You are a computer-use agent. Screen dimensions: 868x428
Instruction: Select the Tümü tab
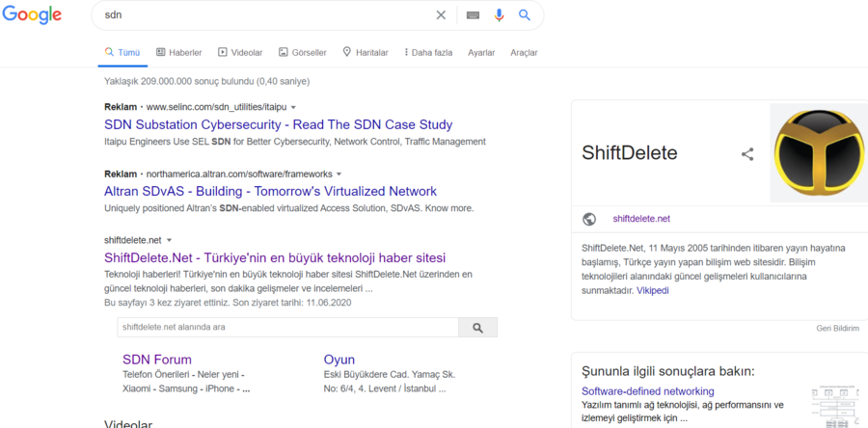(122, 52)
